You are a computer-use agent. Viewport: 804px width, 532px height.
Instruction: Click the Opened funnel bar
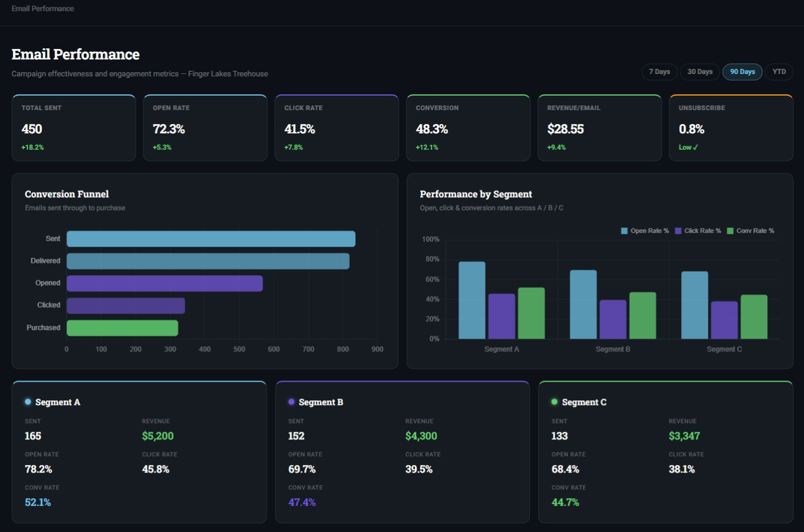point(165,283)
